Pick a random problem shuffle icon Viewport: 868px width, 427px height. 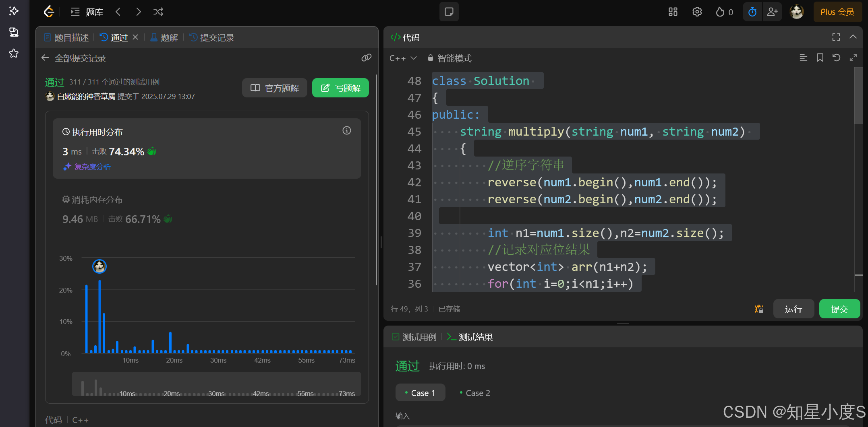click(x=158, y=12)
